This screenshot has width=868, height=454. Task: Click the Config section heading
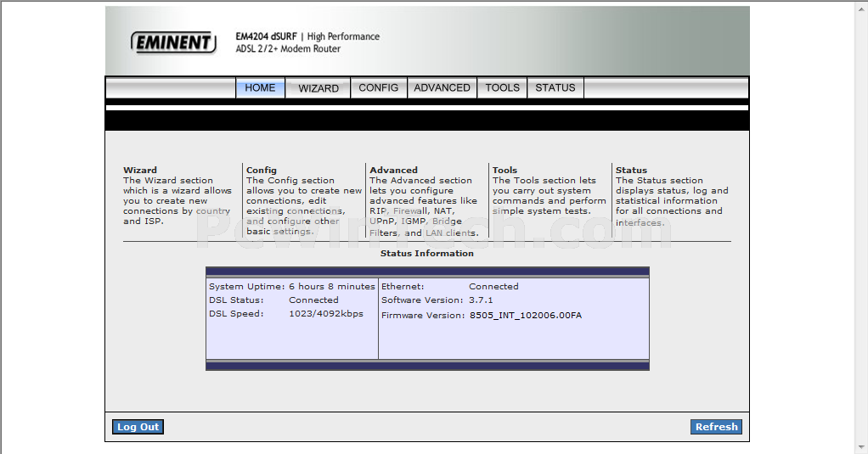262,171
